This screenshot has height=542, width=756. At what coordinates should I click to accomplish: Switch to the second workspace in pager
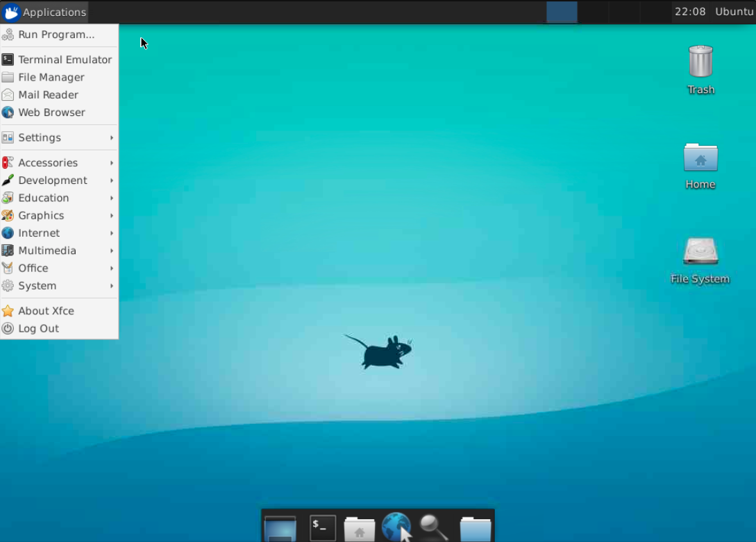(x=593, y=12)
